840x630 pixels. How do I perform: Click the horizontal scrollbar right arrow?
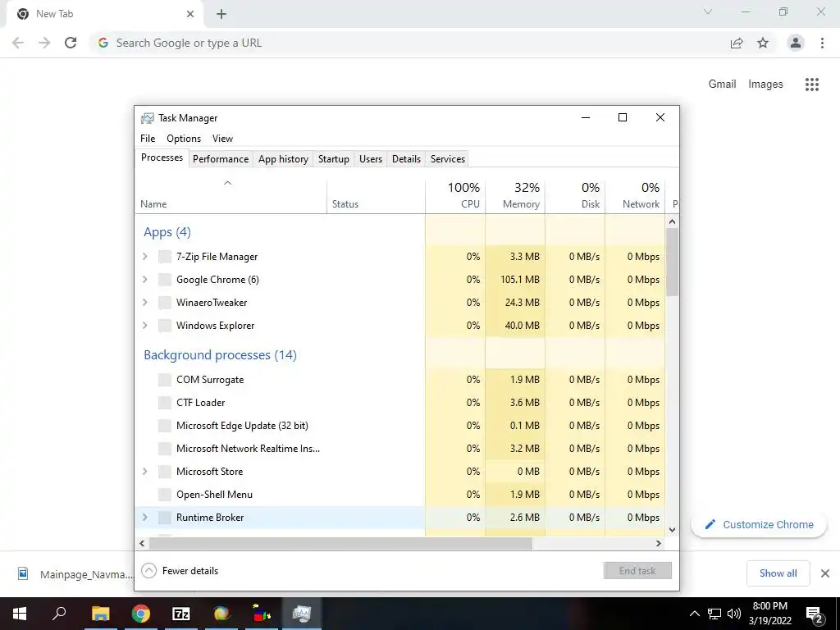point(659,543)
